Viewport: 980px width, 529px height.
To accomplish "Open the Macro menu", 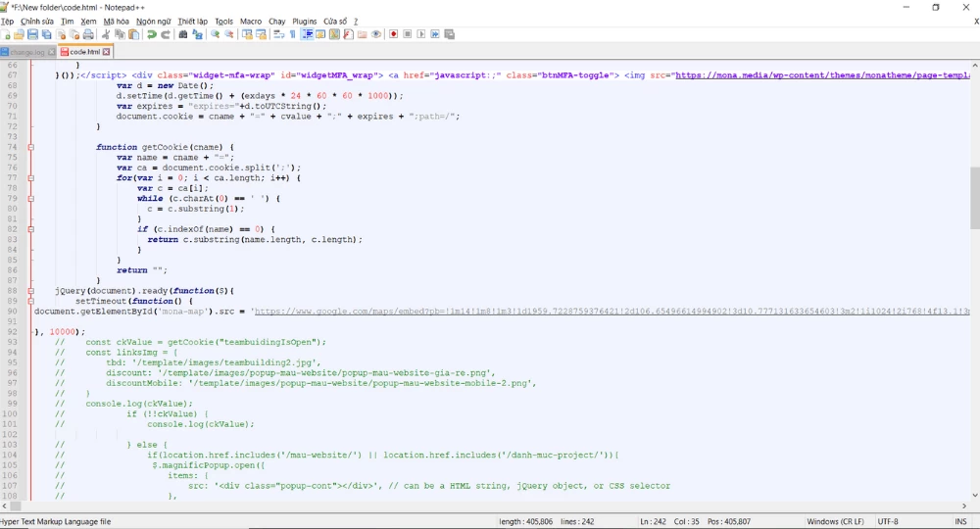I will point(251,22).
